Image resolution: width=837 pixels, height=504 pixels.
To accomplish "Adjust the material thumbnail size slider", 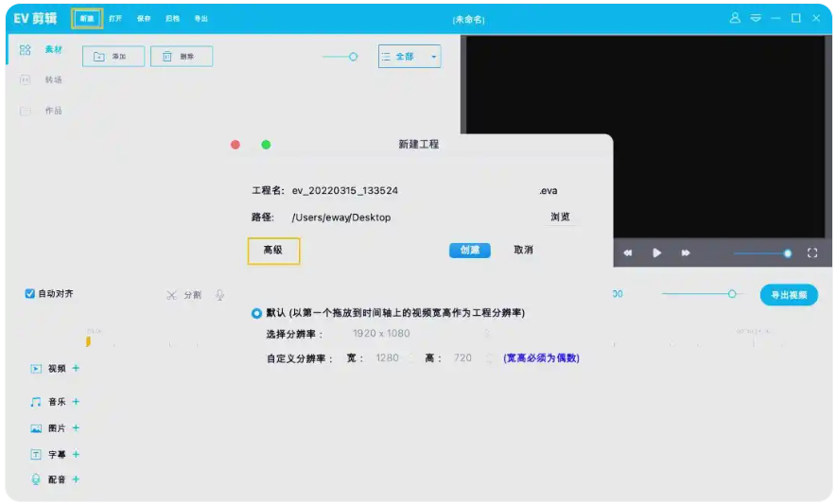I will (353, 57).
